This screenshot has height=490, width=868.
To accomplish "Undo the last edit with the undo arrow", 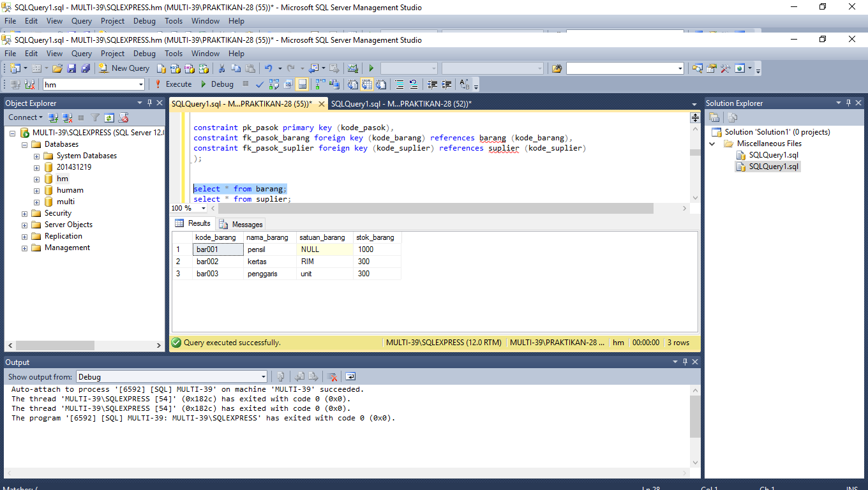I will pos(269,68).
